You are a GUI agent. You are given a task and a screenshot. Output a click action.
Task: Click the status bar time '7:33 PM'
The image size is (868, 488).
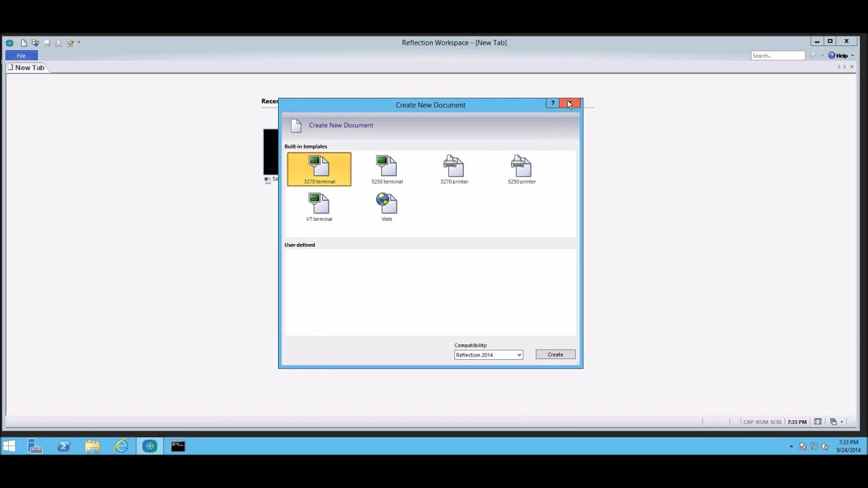coord(797,422)
